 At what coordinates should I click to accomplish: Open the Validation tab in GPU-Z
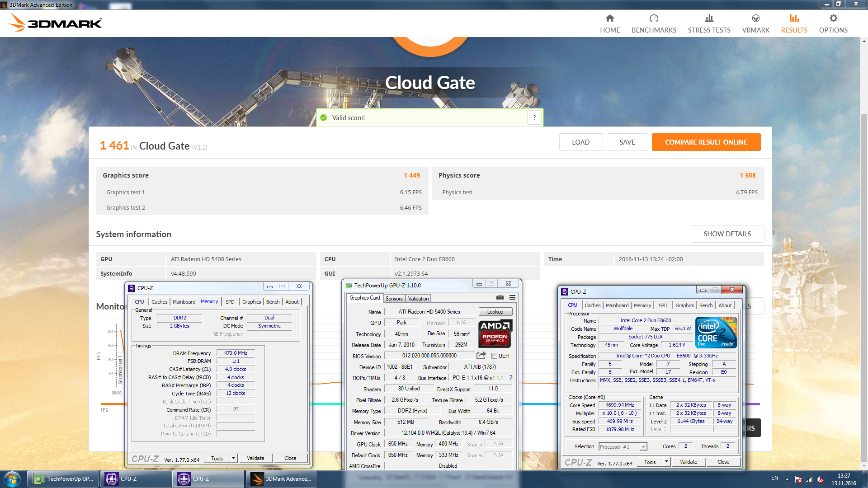(418, 299)
